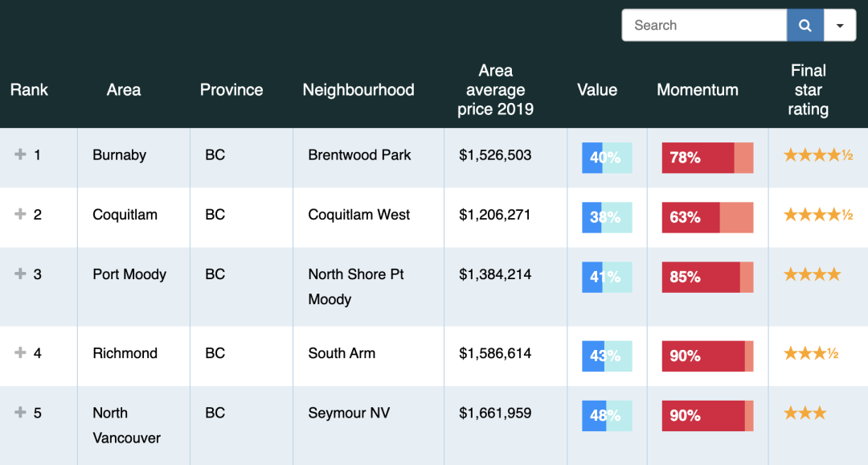
Task: Sort by Rank column header
Action: click(29, 90)
